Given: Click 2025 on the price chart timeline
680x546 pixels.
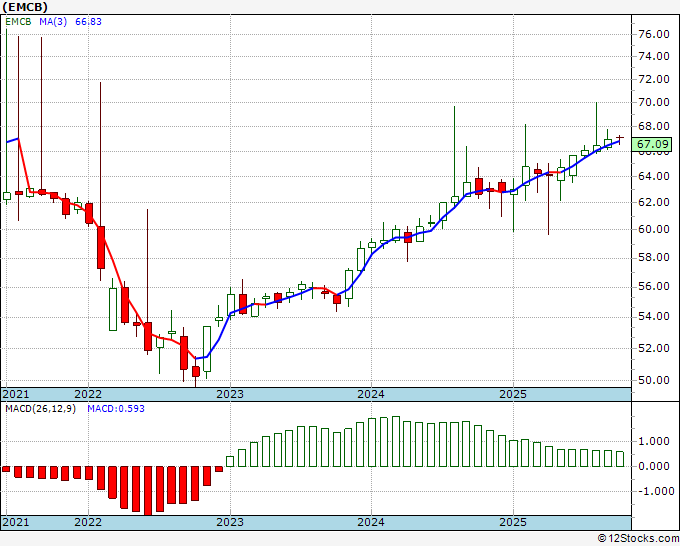Looking at the screenshot, I should click(513, 394).
